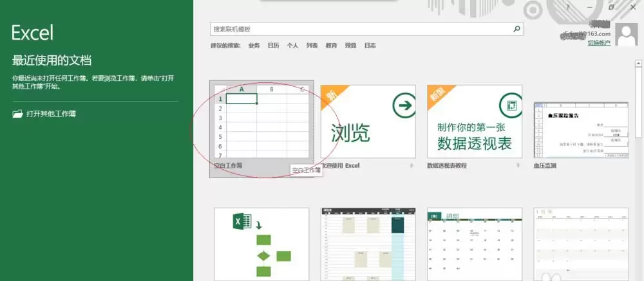Open the green monthly calendar template
This screenshot has width=644, height=281.
pyautogui.click(x=475, y=244)
